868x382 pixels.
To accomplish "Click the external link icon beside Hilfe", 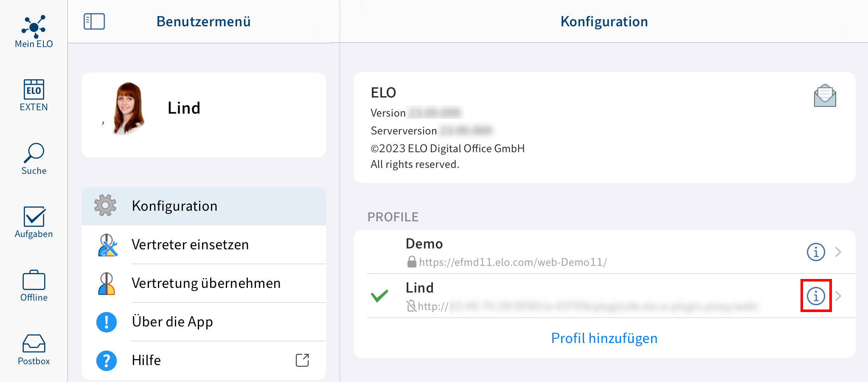I will [x=302, y=360].
